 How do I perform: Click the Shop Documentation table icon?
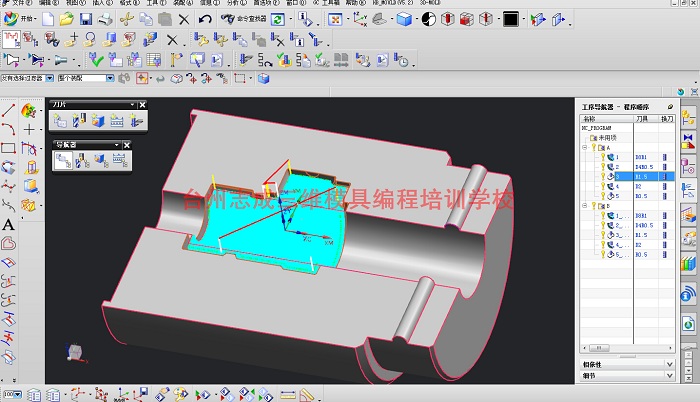pos(154,60)
